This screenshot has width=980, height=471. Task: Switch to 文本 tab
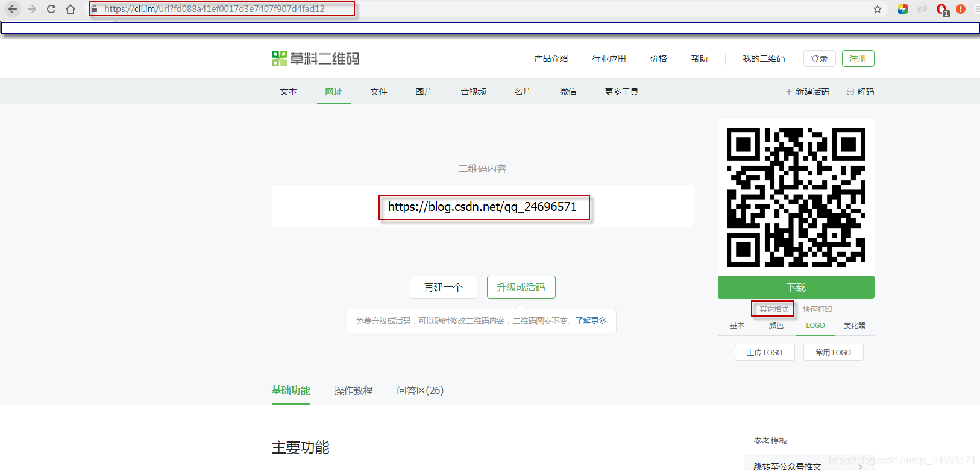tap(288, 92)
